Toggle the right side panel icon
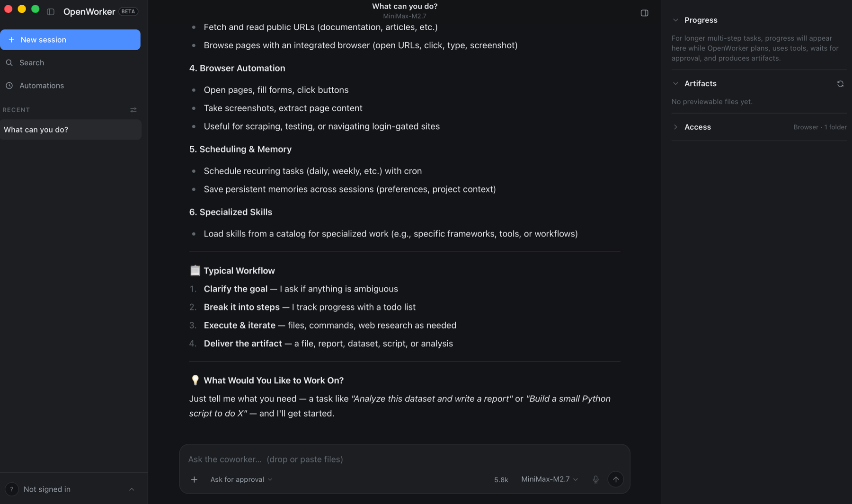This screenshot has width=852, height=504. click(x=644, y=13)
